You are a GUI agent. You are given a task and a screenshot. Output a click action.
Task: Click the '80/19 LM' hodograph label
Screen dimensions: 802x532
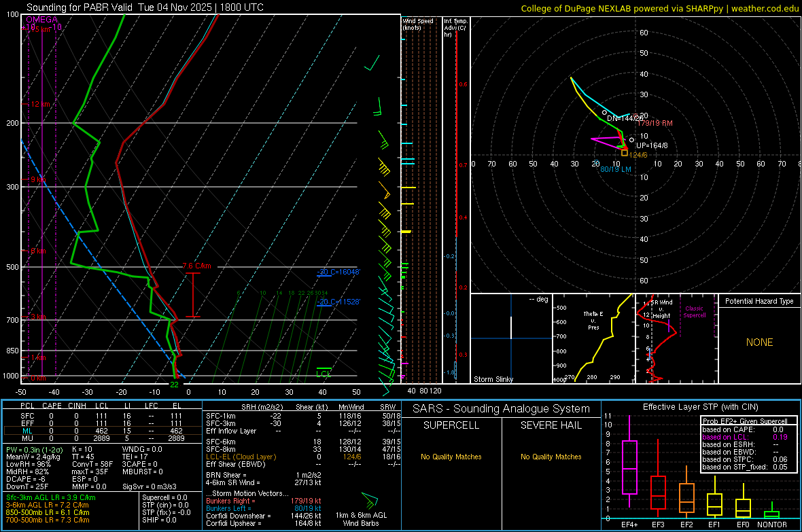[x=616, y=169]
